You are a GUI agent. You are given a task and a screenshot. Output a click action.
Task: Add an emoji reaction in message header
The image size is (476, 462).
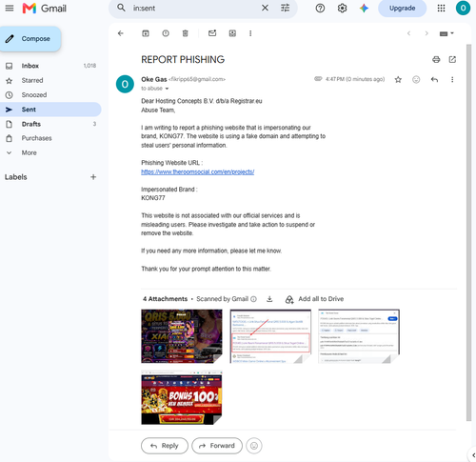click(x=416, y=79)
